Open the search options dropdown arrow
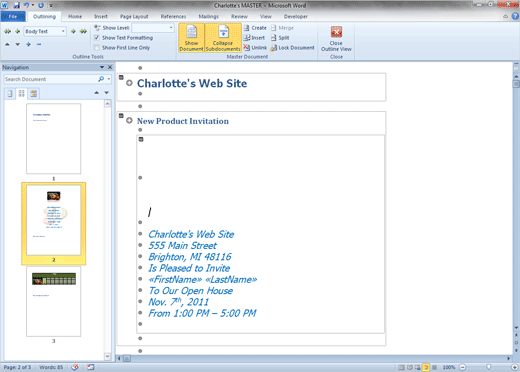The image size is (520, 372). point(109,79)
